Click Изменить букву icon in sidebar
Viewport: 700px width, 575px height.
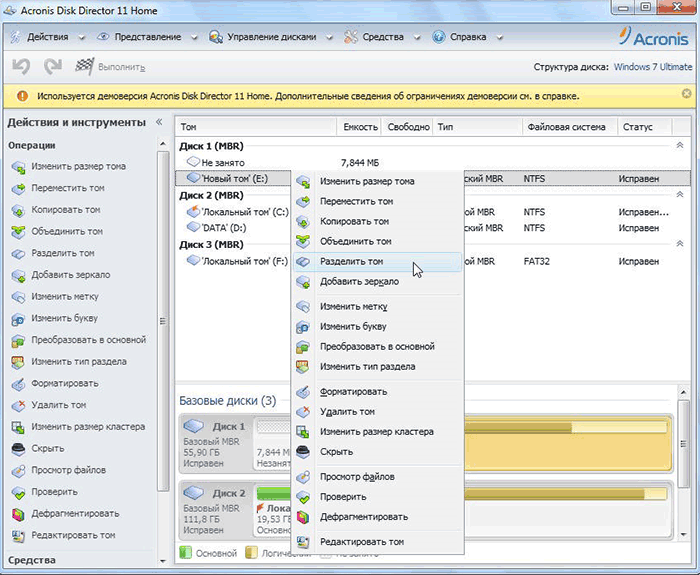(18, 319)
